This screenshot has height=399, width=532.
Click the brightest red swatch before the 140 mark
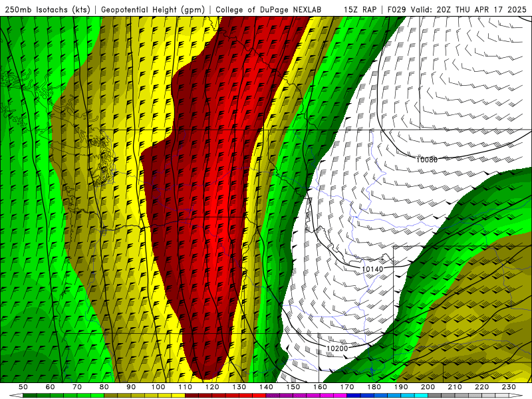(259, 395)
